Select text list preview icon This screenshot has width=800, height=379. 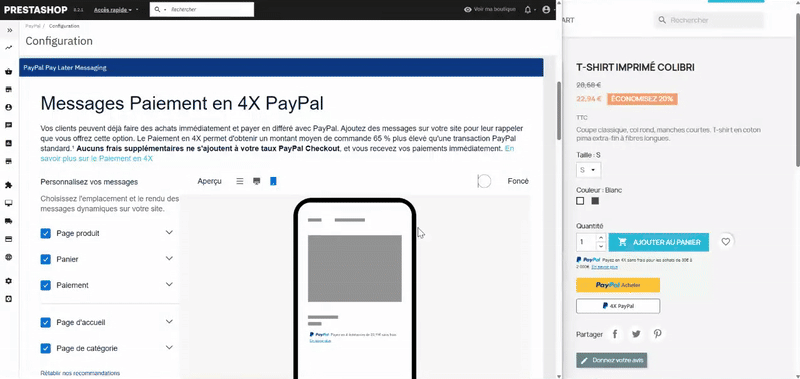pos(240,181)
